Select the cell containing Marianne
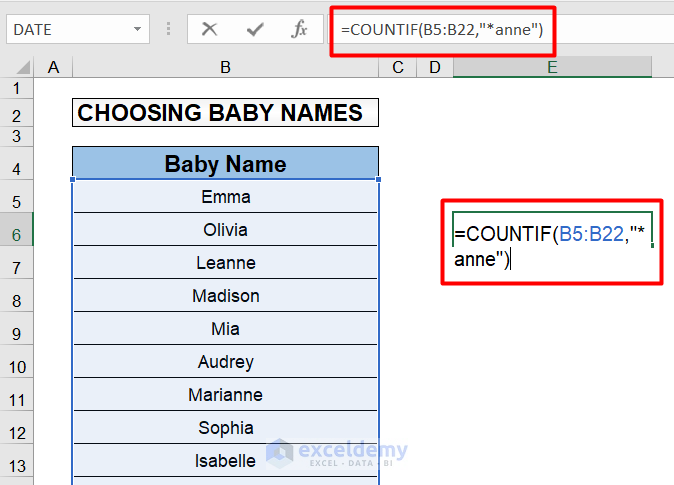The height and width of the screenshot is (485, 674). click(225, 395)
